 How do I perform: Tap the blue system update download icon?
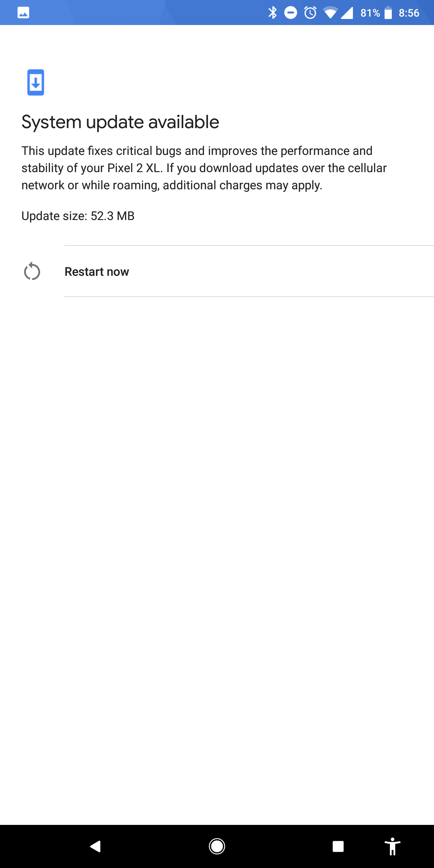(x=36, y=82)
